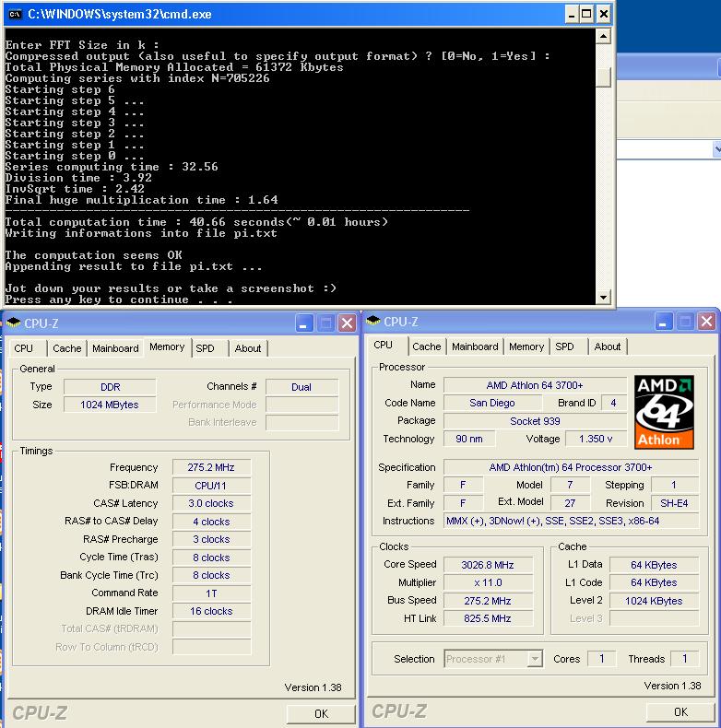Click the left CPU-Z window chip icon
The height and width of the screenshot is (728, 721).
14,323
